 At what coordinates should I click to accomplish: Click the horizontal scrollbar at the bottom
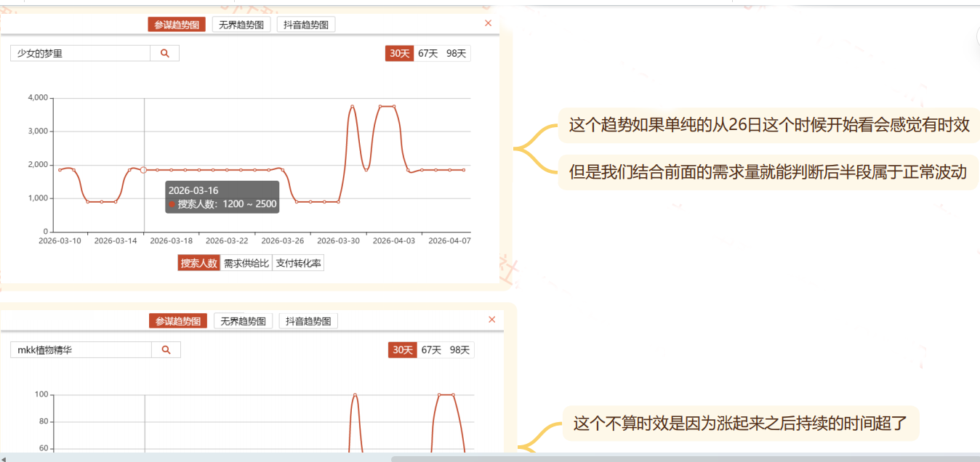coord(683,458)
